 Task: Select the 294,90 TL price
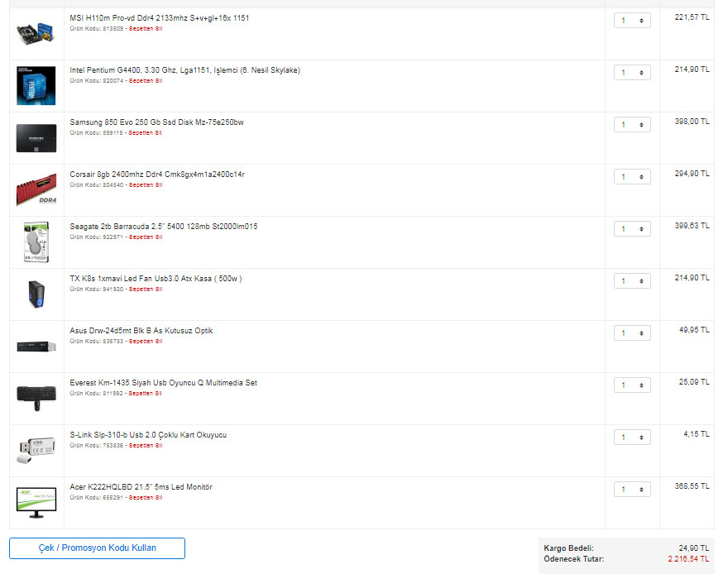coord(692,174)
